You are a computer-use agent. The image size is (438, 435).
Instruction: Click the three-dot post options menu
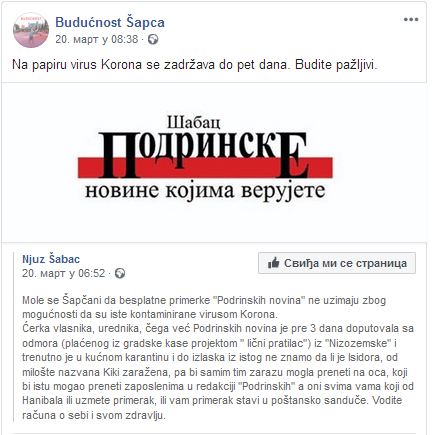411,19
